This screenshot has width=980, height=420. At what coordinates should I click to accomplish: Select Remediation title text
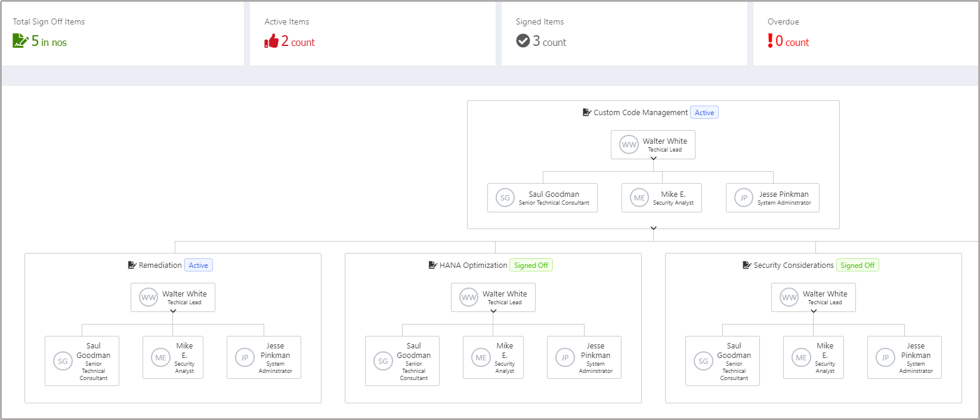coord(160,265)
